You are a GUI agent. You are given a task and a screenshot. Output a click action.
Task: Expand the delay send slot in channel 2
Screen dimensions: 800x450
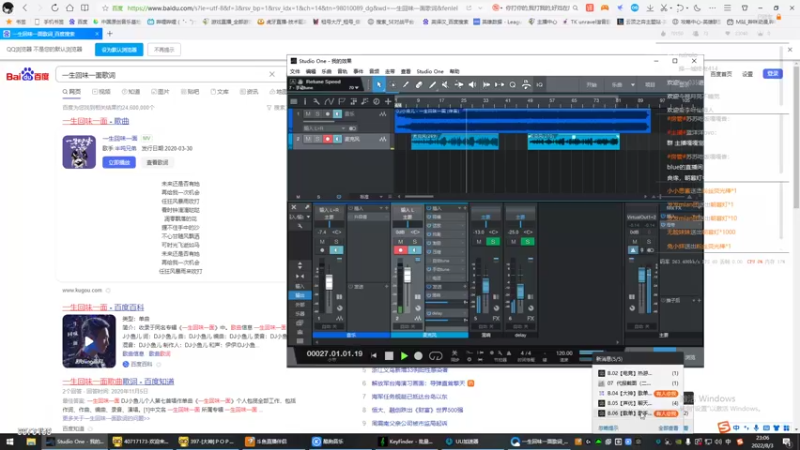click(447, 313)
